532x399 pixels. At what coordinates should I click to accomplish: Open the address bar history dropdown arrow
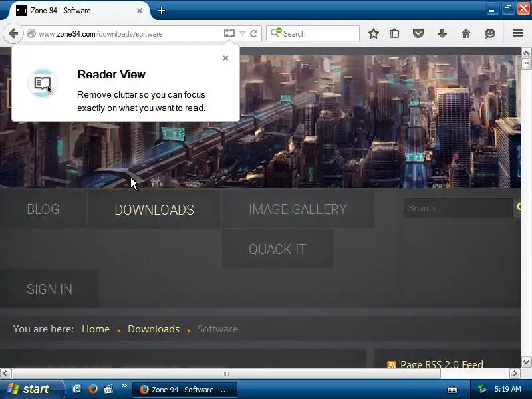point(242,33)
